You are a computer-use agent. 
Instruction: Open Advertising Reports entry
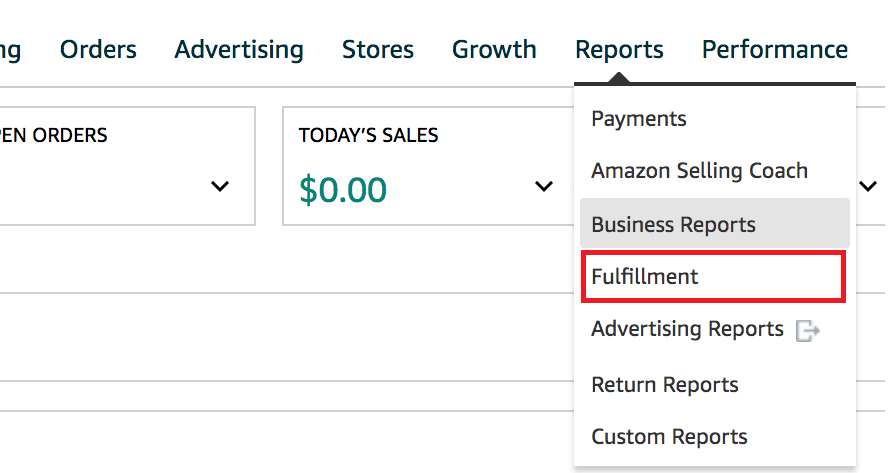click(687, 329)
